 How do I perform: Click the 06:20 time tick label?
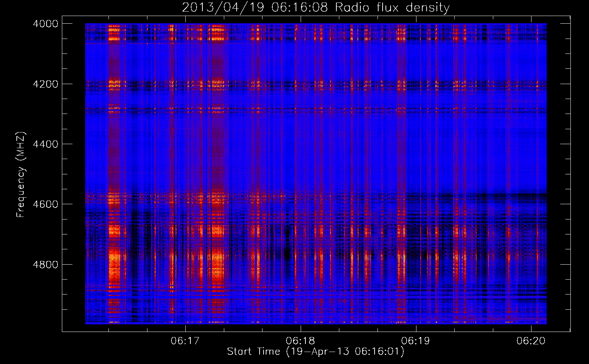[x=531, y=341]
